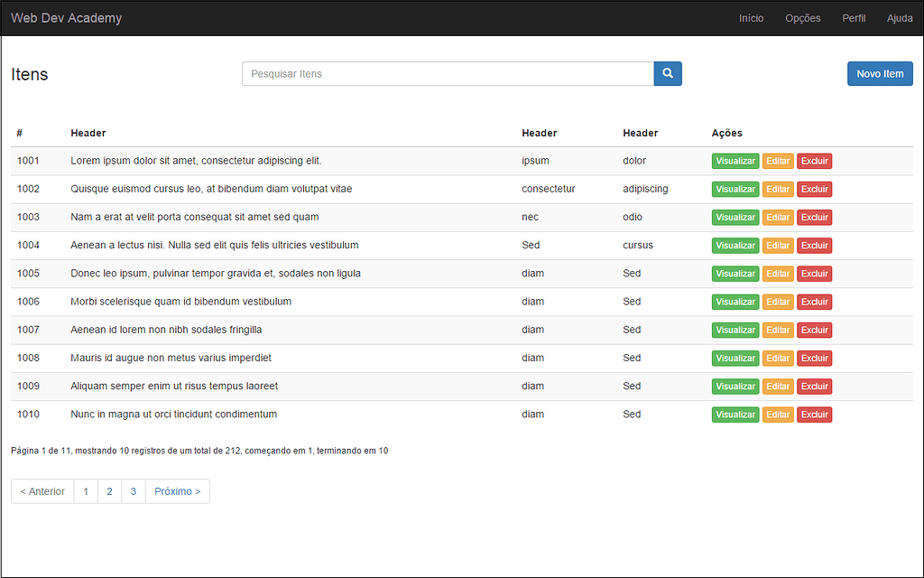Click the Próximo pagination link
The image size is (924, 578).
pos(178,491)
